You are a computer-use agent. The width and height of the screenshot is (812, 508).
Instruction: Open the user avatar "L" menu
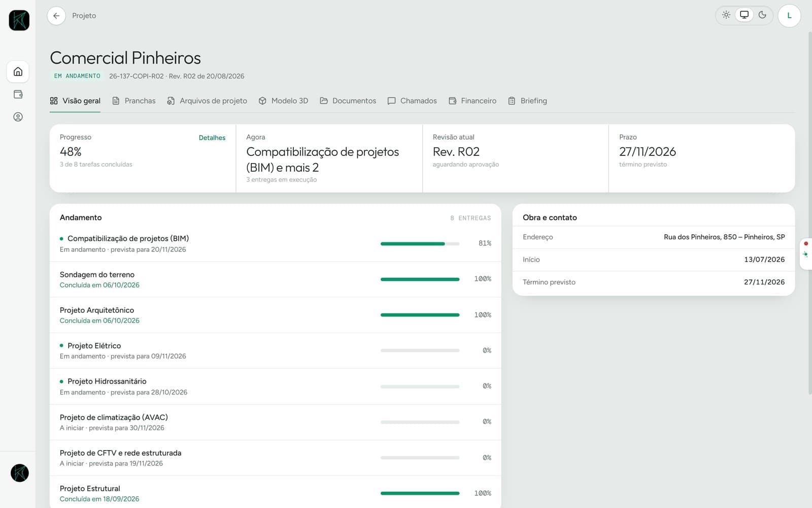coord(789,16)
